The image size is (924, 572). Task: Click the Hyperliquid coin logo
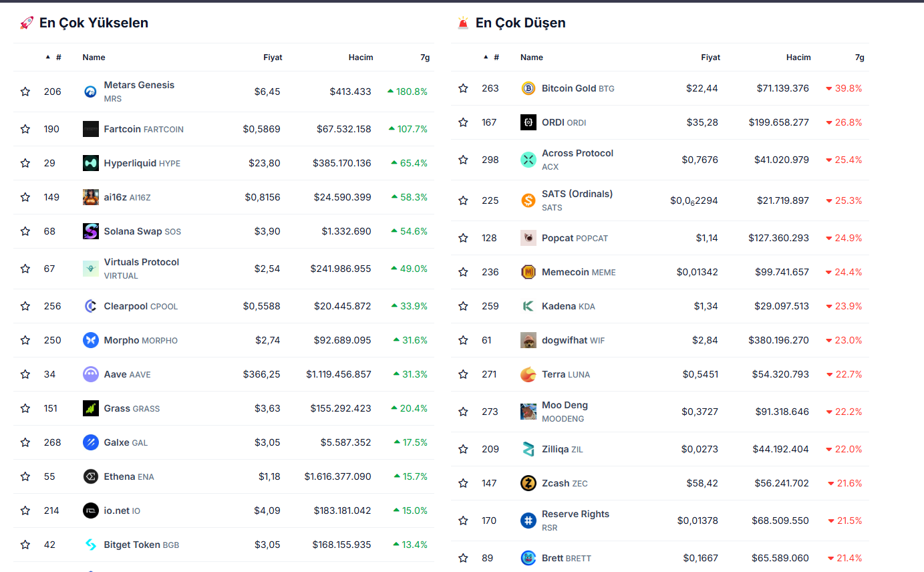(x=90, y=163)
